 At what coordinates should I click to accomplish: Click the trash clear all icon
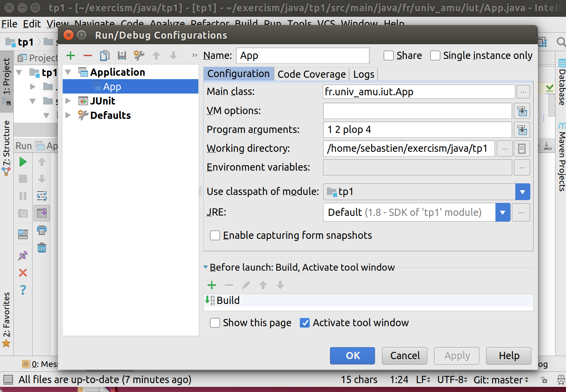pyautogui.click(x=42, y=247)
